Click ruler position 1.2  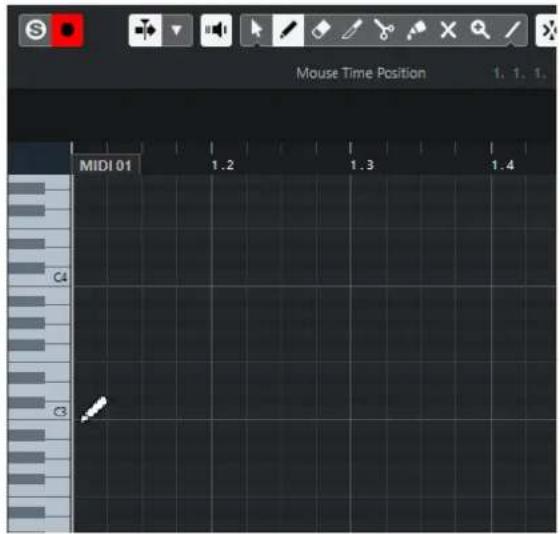[x=223, y=165]
